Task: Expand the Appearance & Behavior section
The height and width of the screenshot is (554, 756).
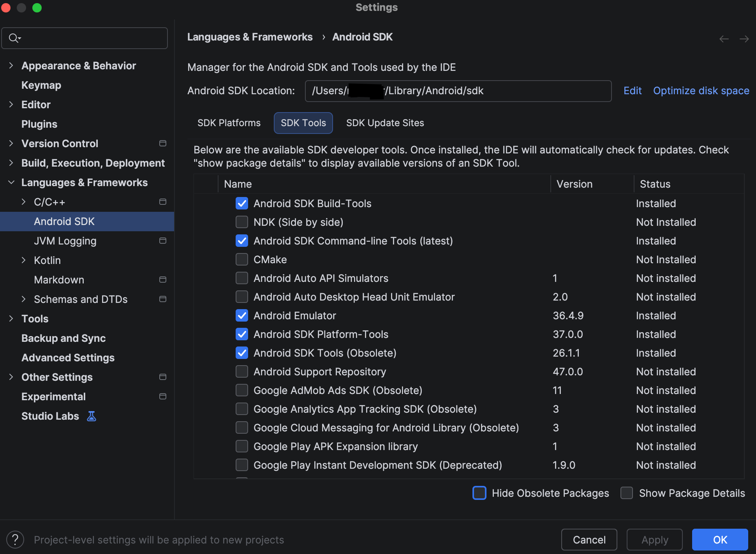Action: click(11, 65)
